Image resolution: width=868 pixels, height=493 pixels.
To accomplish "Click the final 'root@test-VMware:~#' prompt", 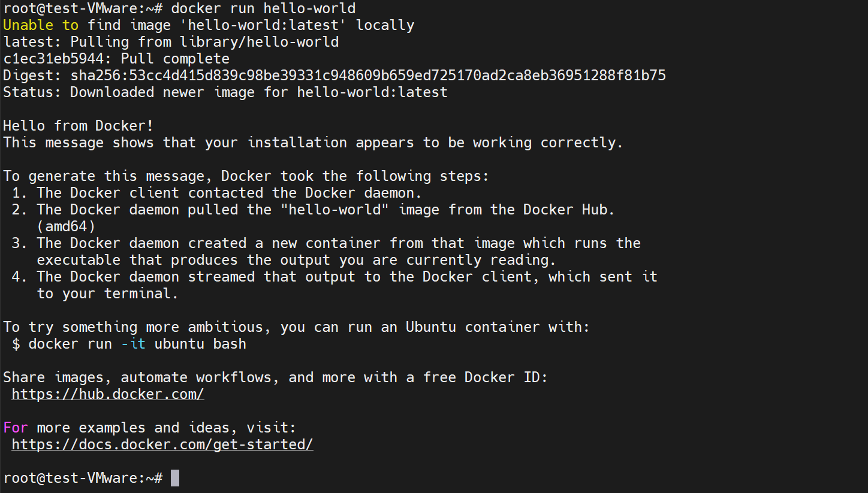I will (83, 478).
